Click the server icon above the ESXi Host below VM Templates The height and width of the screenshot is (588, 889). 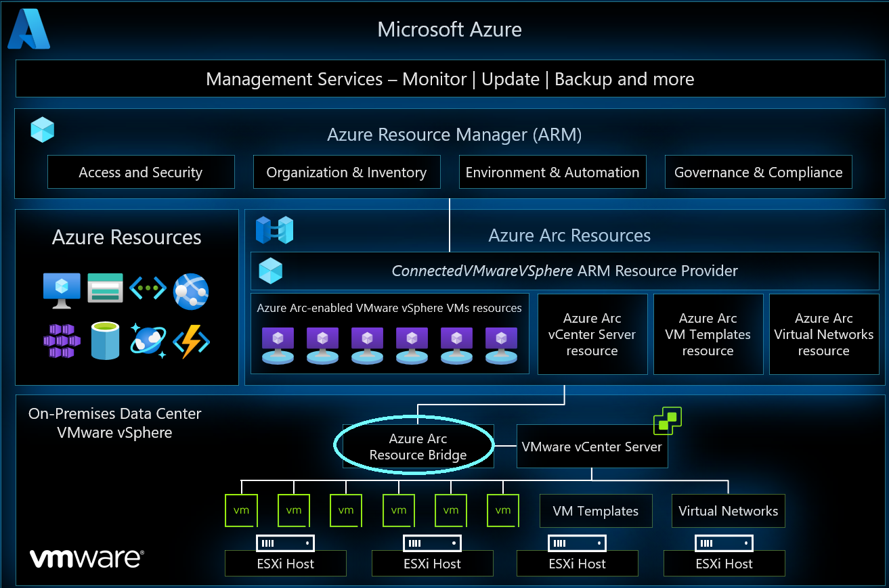click(577, 543)
